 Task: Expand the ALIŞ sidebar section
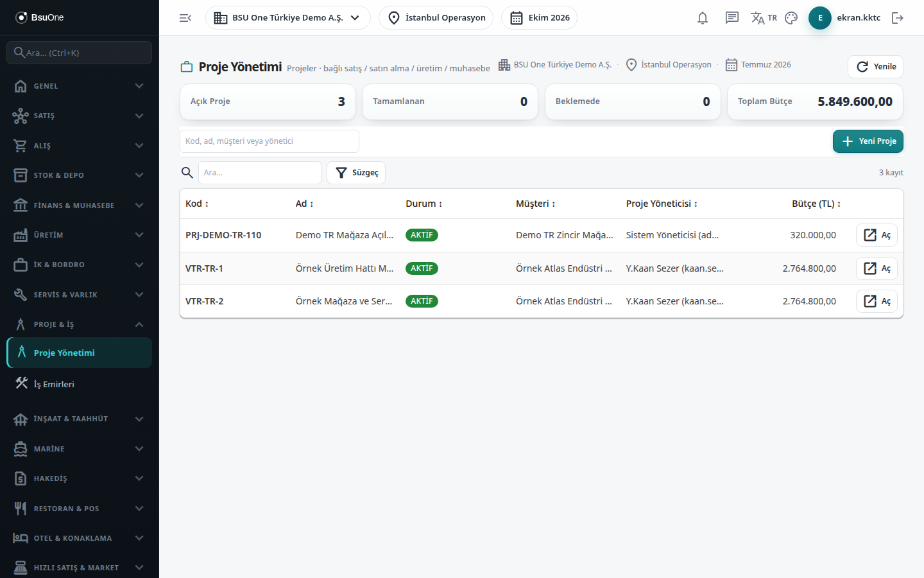(x=80, y=146)
